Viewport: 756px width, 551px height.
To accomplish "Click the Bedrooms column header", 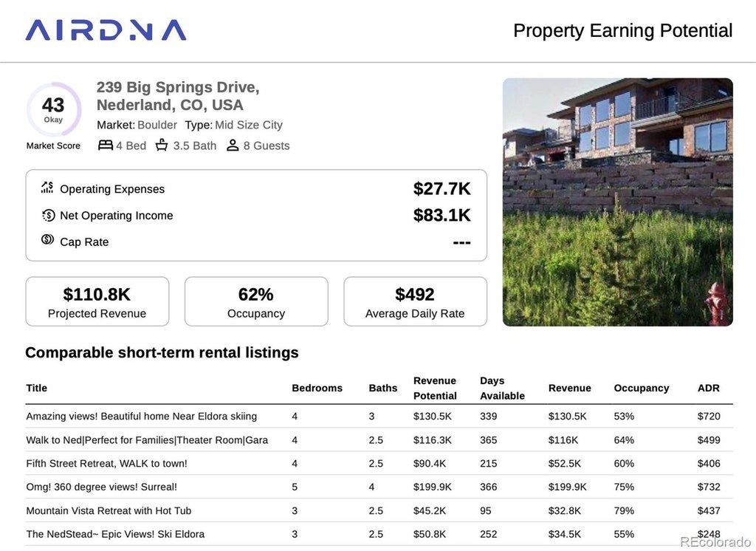I will point(317,388).
